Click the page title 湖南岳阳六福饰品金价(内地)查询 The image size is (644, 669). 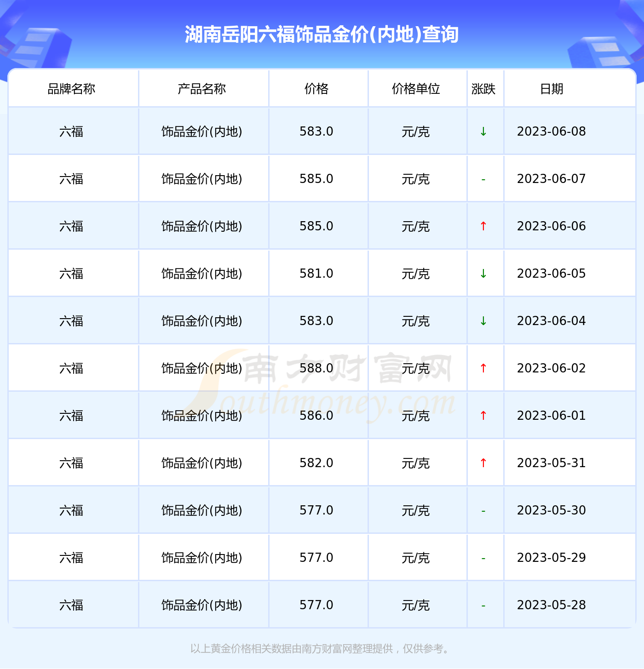322,34
